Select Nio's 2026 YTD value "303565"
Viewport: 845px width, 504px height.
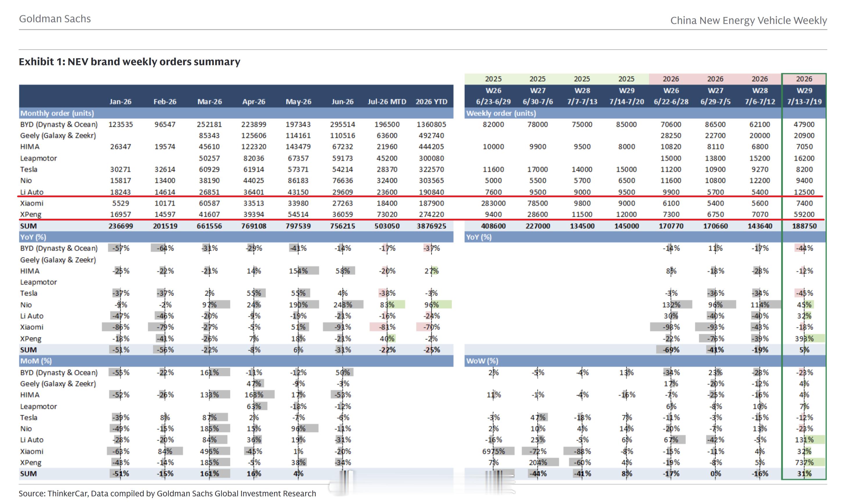[431, 181]
